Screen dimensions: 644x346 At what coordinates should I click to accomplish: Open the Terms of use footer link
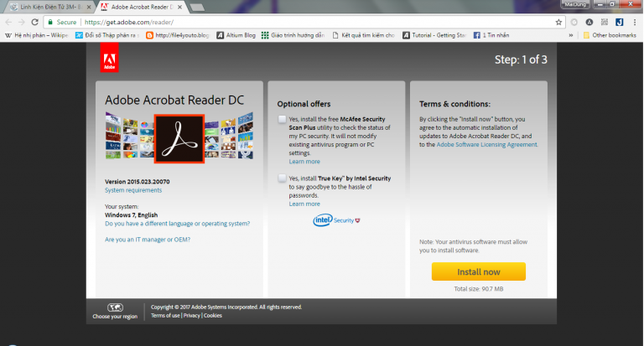tap(165, 315)
